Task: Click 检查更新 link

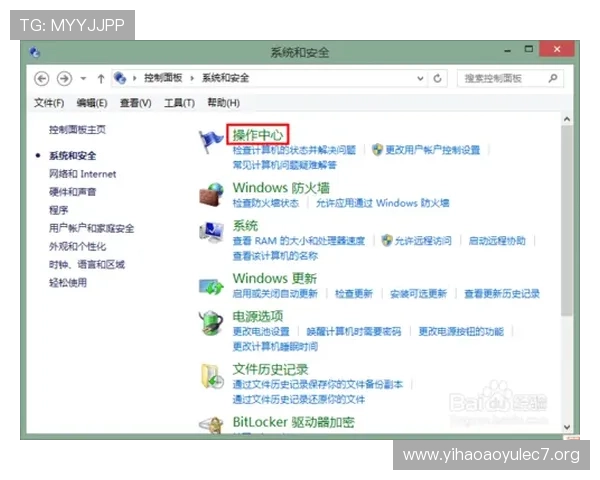Action: pyautogui.click(x=354, y=294)
